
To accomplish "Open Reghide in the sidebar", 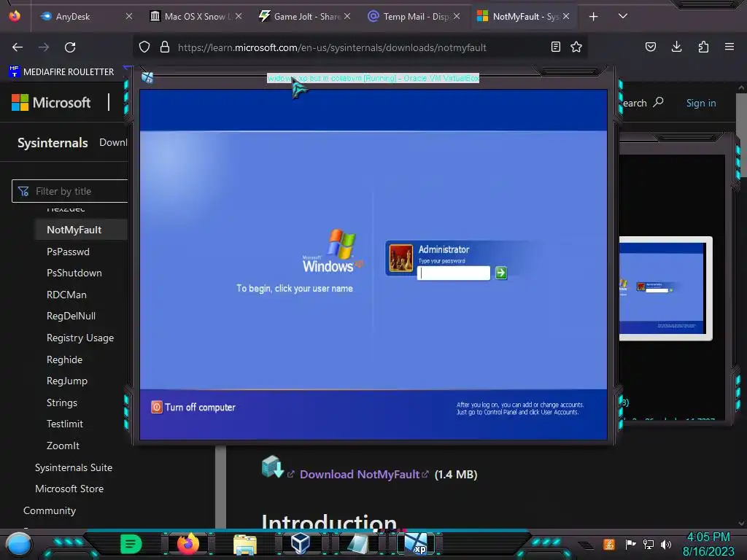I will coord(64,359).
